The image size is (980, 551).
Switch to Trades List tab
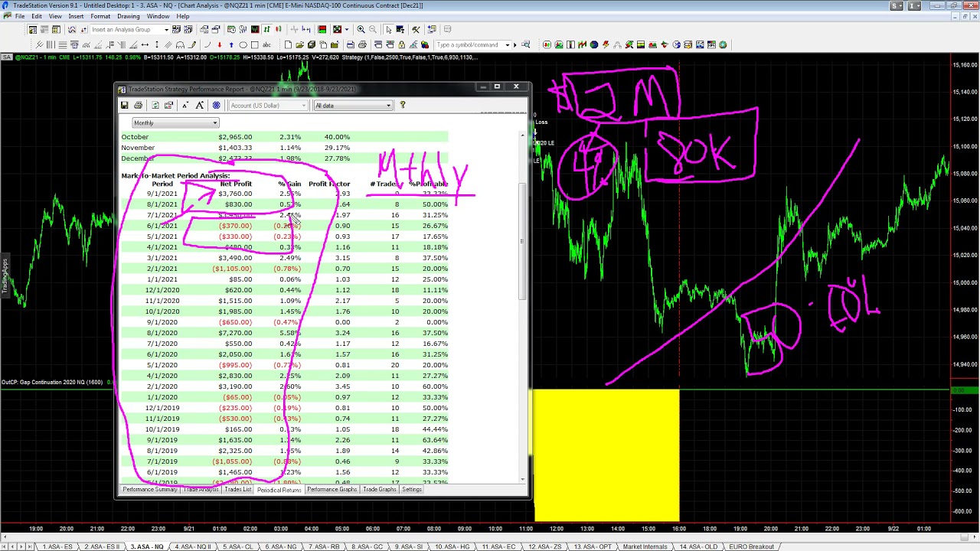coord(238,490)
